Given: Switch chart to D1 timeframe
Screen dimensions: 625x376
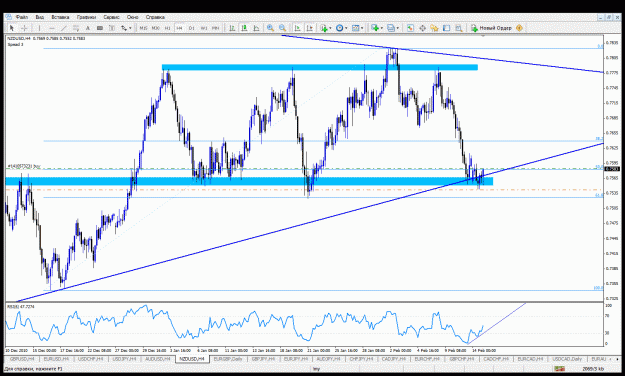Looking at the screenshot, I should point(192,28).
